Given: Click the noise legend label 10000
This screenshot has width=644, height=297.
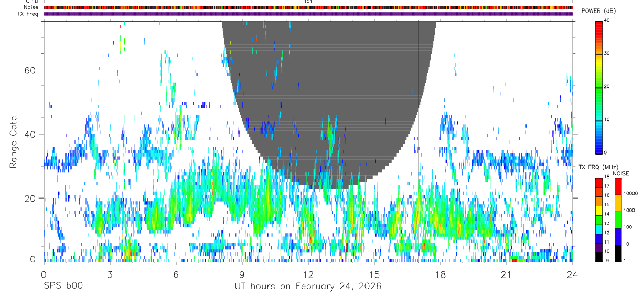Looking at the screenshot, I should (631, 193).
